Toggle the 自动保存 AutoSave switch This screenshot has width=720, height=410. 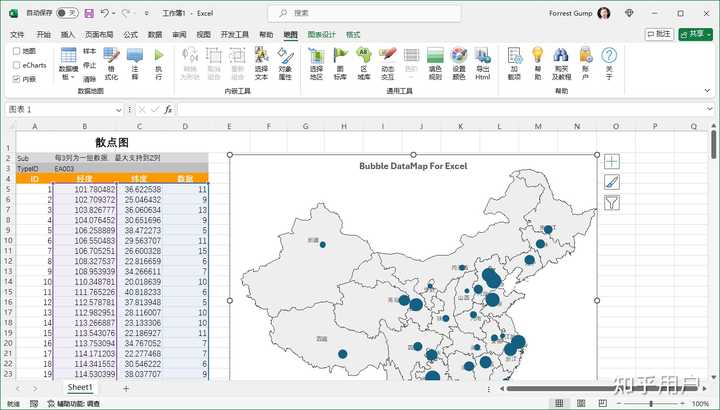(x=67, y=13)
